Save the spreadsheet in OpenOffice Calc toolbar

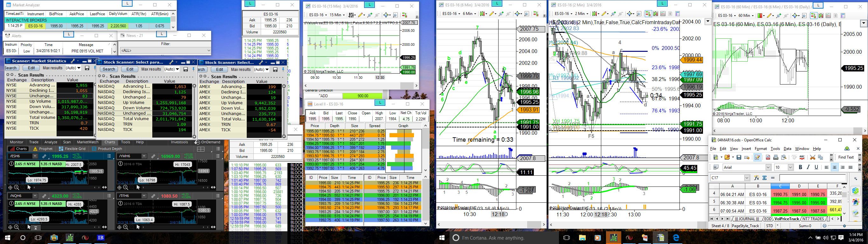pos(739,157)
